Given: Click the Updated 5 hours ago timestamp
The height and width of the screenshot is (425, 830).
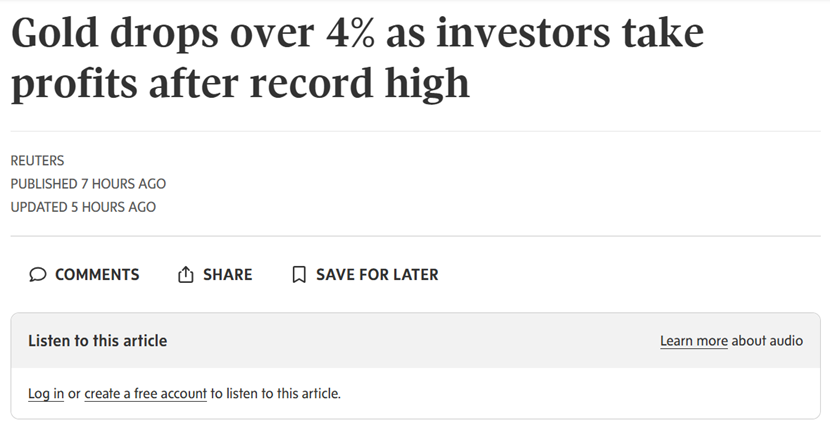Looking at the screenshot, I should (83, 207).
